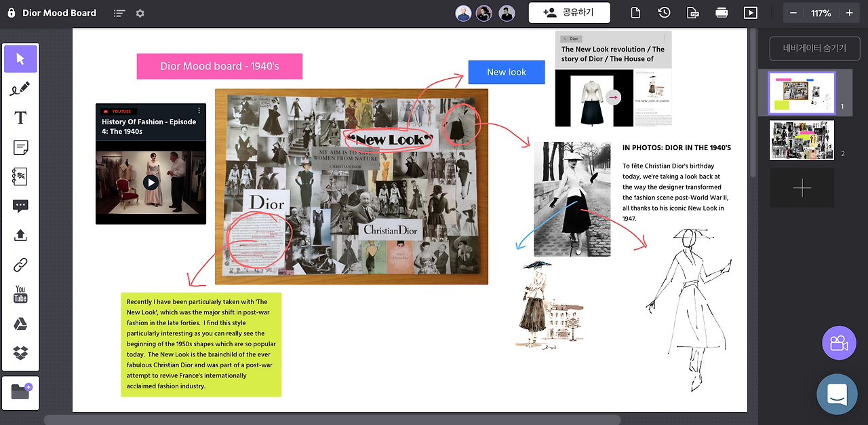Image resolution: width=868 pixels, height=425 pixels.
Task: Zoom out with the minus button
Action: tap(793, 13)
